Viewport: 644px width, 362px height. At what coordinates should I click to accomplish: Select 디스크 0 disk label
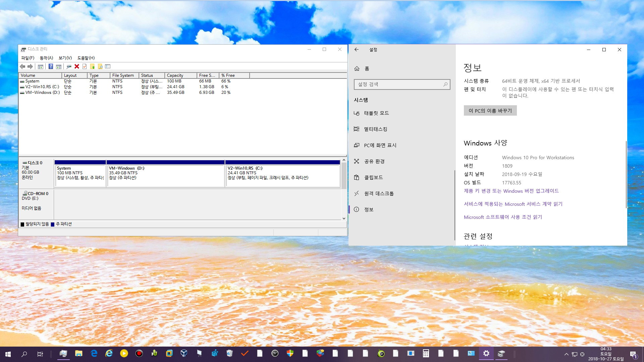pos(36,174)
